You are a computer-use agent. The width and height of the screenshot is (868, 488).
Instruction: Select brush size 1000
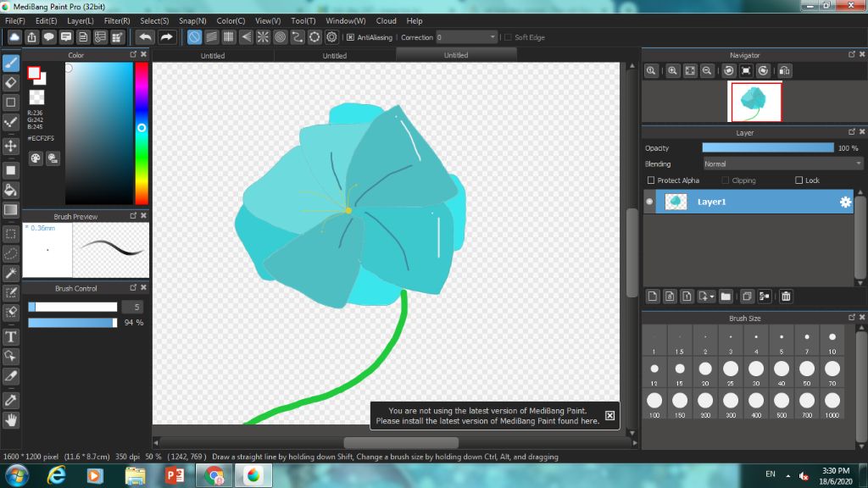pyautogui.click(x=832, y=404)
